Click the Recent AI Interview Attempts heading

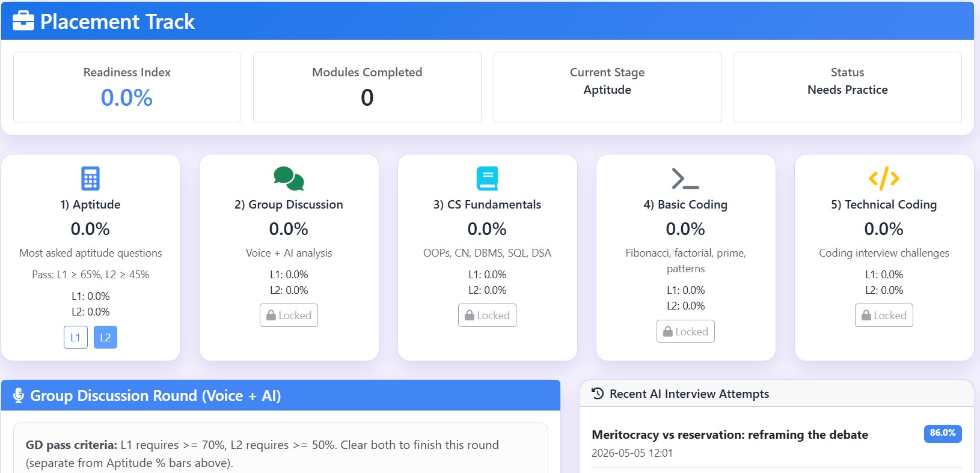click(690, 394)
